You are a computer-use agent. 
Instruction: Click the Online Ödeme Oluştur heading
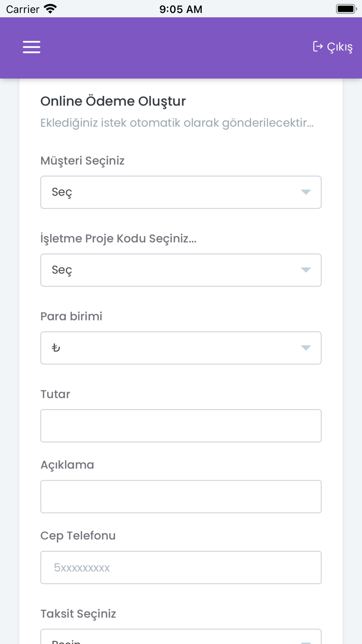tap(113, 101)
